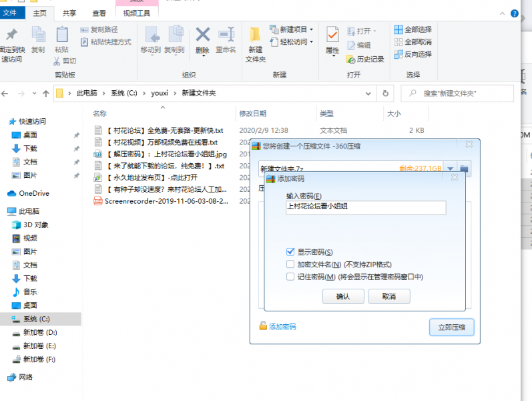
Task: Check the Remember Password (记住密码) option
Action: click(290, 276)
